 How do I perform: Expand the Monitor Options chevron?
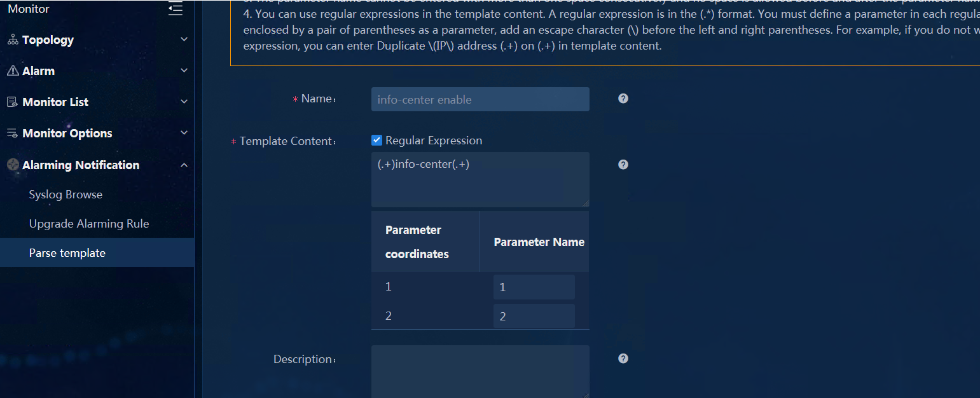click(184, 133)
